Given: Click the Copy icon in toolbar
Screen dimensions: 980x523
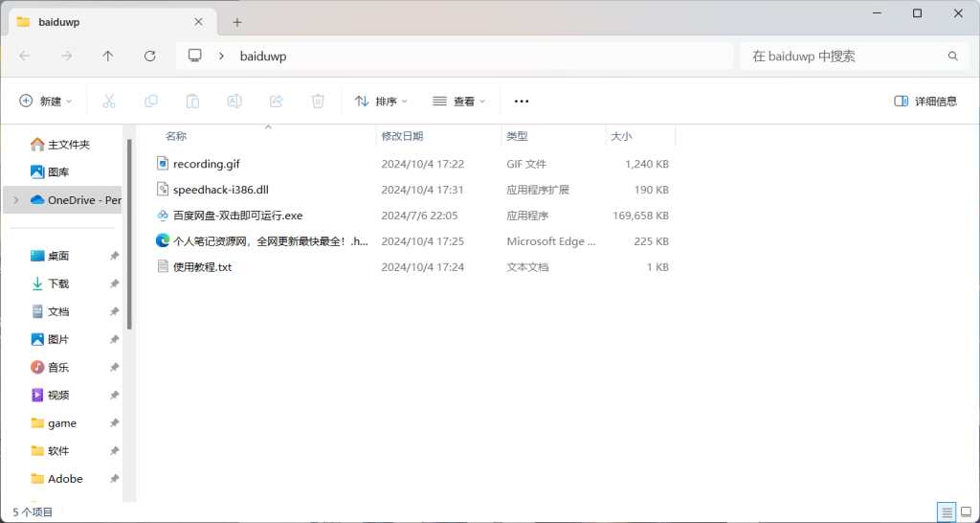Looking at the screenshot, I should [x=150, y=101].
